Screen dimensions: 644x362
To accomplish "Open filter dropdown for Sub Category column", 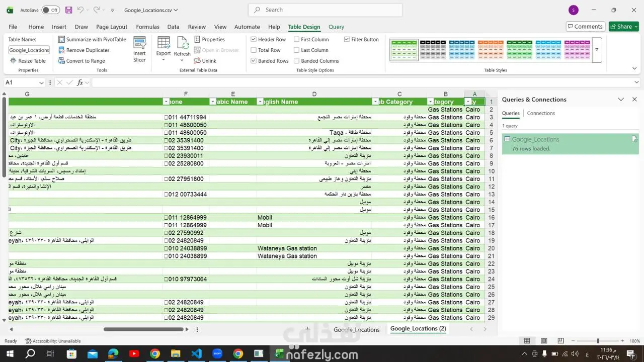I will [x=375, y=102].
